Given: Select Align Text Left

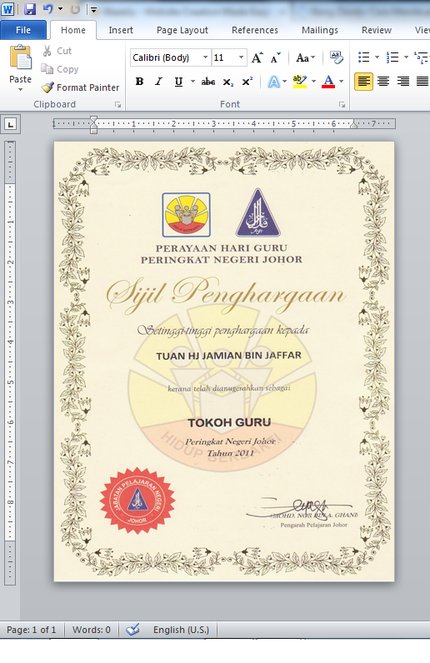Looking at the screenshot, I should (364, 81).
